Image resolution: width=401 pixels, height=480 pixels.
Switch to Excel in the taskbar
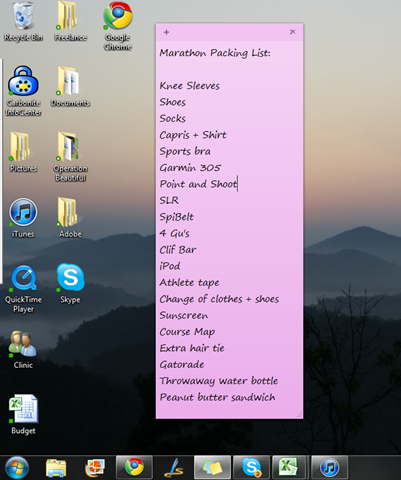pos(290,467)
